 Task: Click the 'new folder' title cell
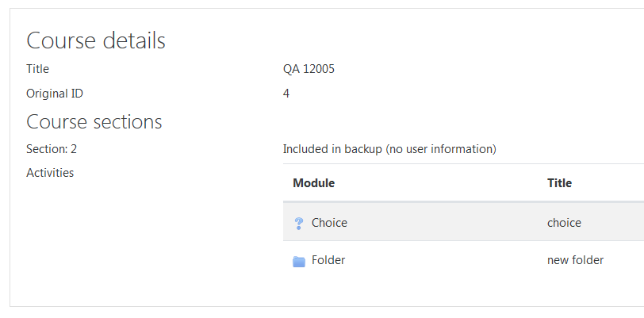coord(575,260)
